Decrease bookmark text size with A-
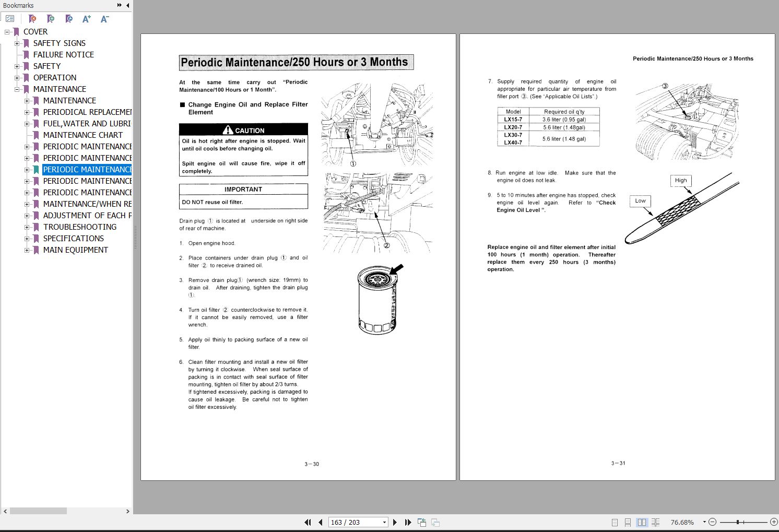The width and height of the screenshot is (779, 532). (x=104, y=19)
